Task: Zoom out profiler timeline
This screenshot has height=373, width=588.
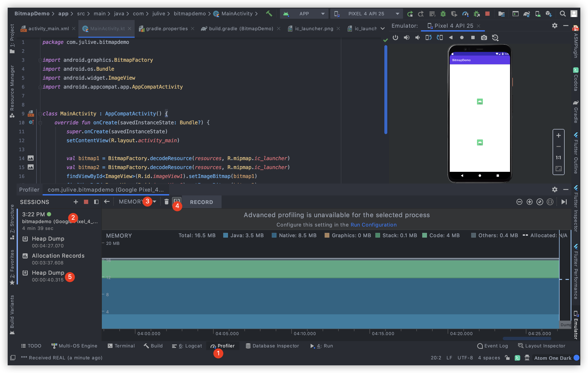Action: click(519, 202)
